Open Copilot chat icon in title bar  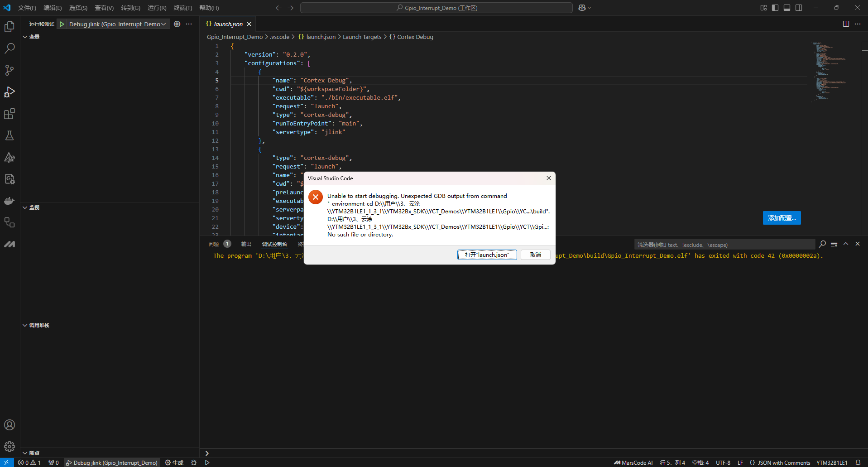pyautogui.click(x=582, y=8)
